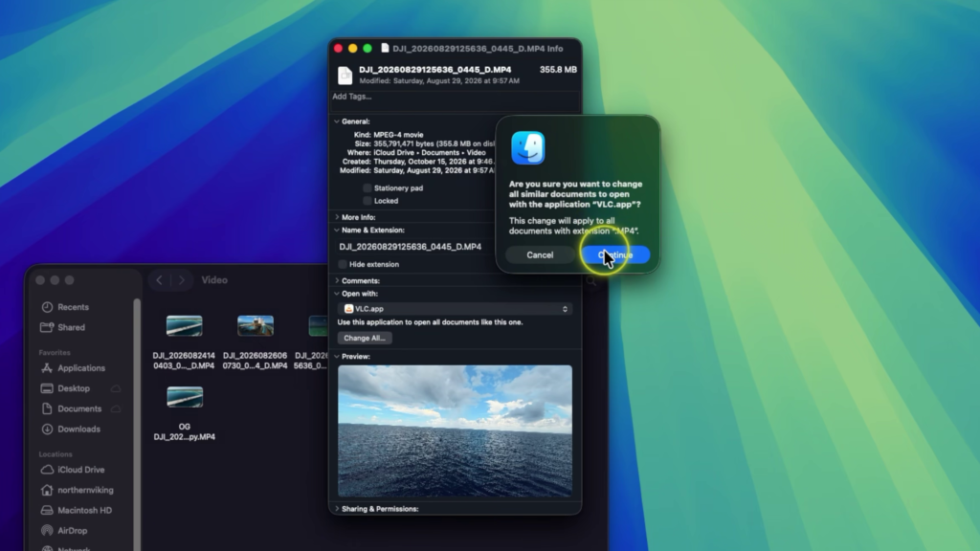980x551 pixels.
Task: Toggle the Locked checkbox
Action: pos(367,201)
